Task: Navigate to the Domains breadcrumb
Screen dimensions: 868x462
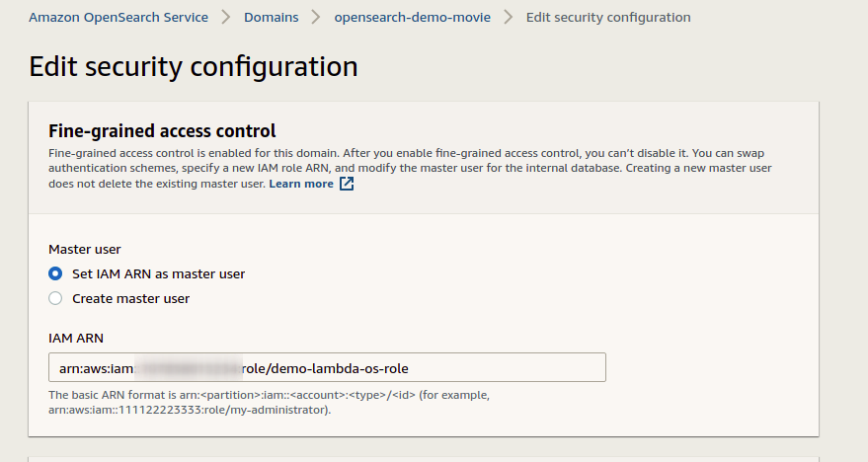Action: [x=272, y=18]
